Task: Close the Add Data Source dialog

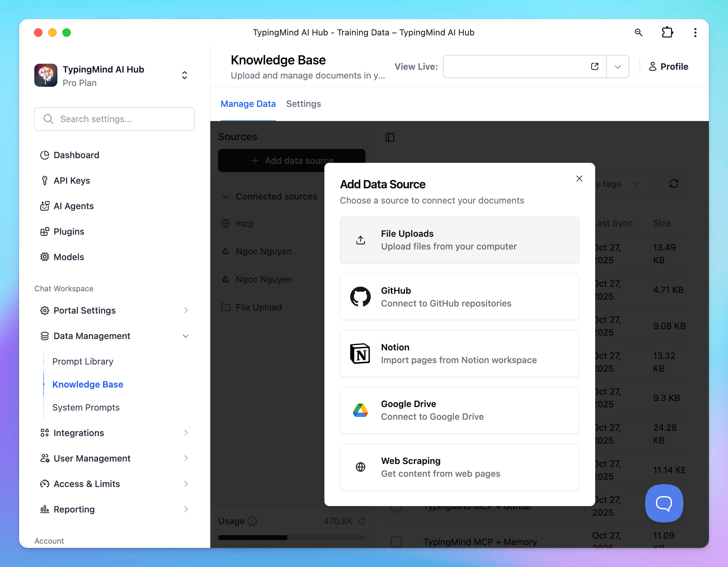Action: coord(579,178)
